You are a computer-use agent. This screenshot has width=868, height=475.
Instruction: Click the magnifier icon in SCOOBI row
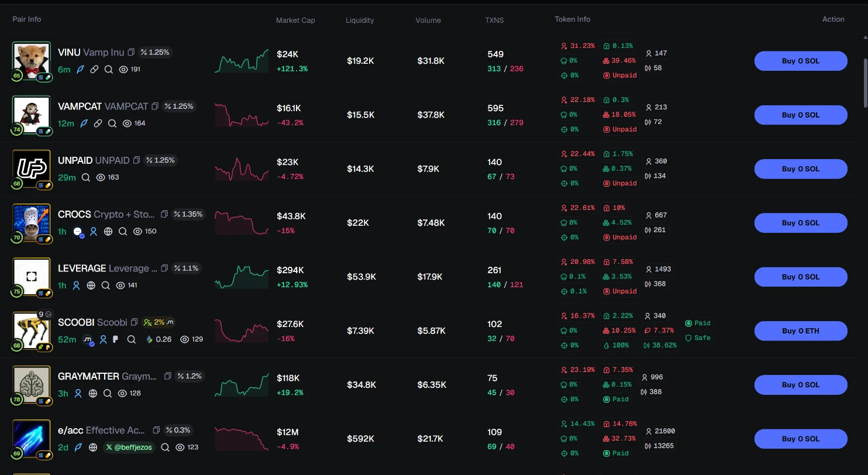132,339
